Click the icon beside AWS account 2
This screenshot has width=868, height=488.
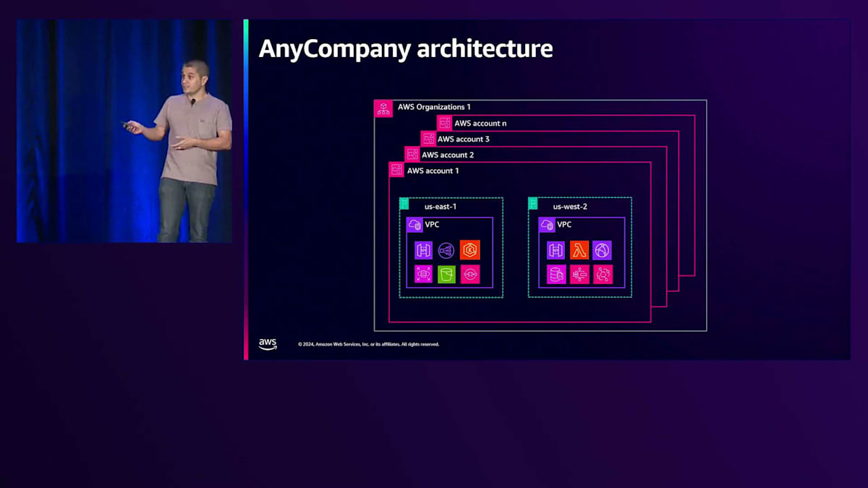coord(412,154)
